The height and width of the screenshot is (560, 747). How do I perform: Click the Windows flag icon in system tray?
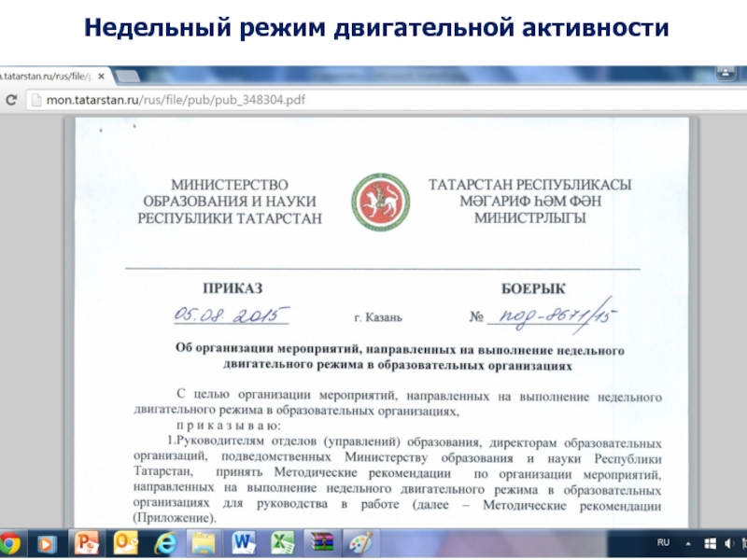(710, 543)
